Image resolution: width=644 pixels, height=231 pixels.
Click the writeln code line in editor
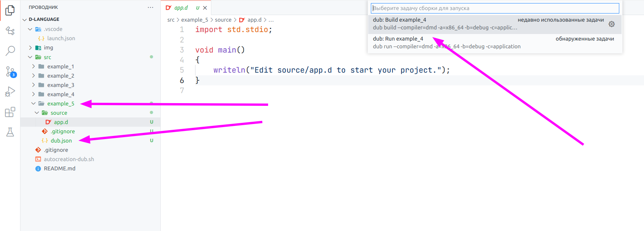point(331,70)
